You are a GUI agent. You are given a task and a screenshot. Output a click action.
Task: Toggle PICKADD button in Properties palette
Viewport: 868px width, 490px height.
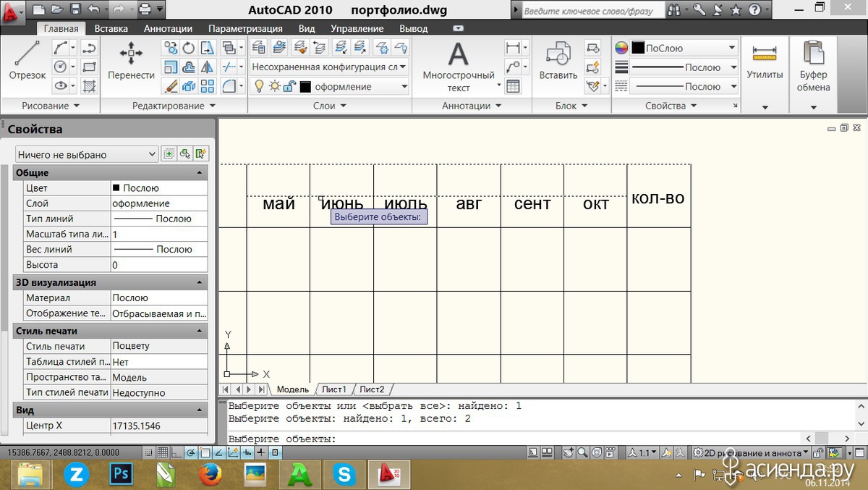tap(169, 153)
